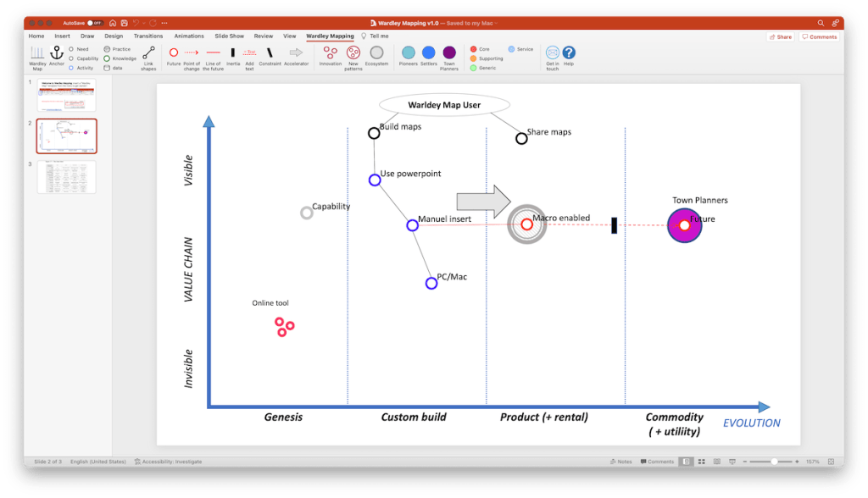
Task: Select the Anchor tool
Action: [x=56, y=54]
